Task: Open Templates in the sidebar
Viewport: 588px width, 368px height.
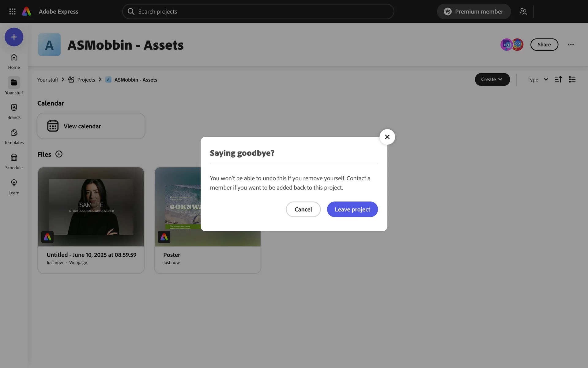Action: (14, 137)
